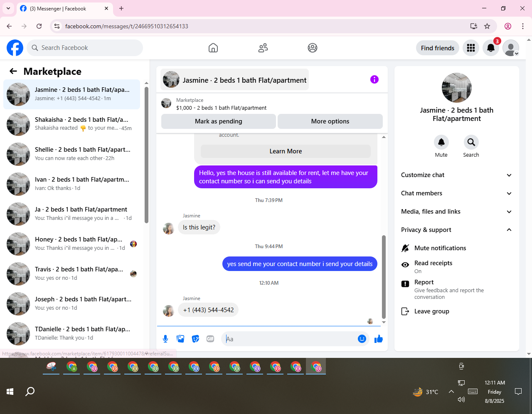Viewport: 532px width, 414px height.
Task: Click the Search Facebook field
Action: [85, 48]
